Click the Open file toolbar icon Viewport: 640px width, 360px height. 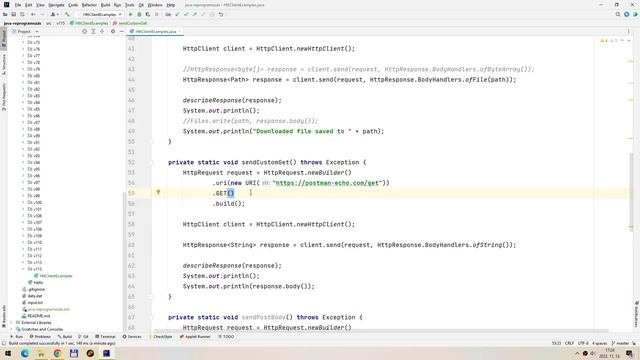(5, 15)
